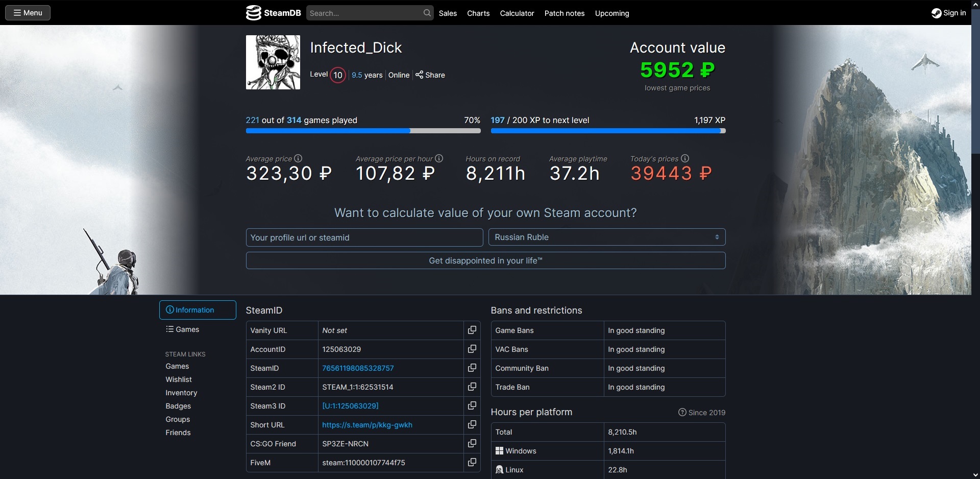Click the games played progress bar
Image resolution: width=980 pixels, height=479 pixels.
(x=363, y=131)
